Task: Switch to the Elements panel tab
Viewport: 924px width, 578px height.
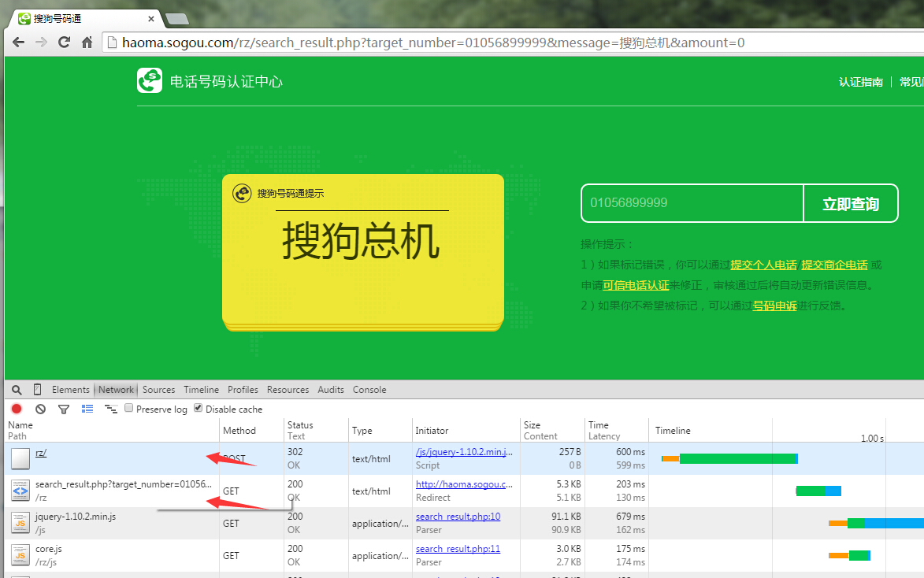Action: 71,390
